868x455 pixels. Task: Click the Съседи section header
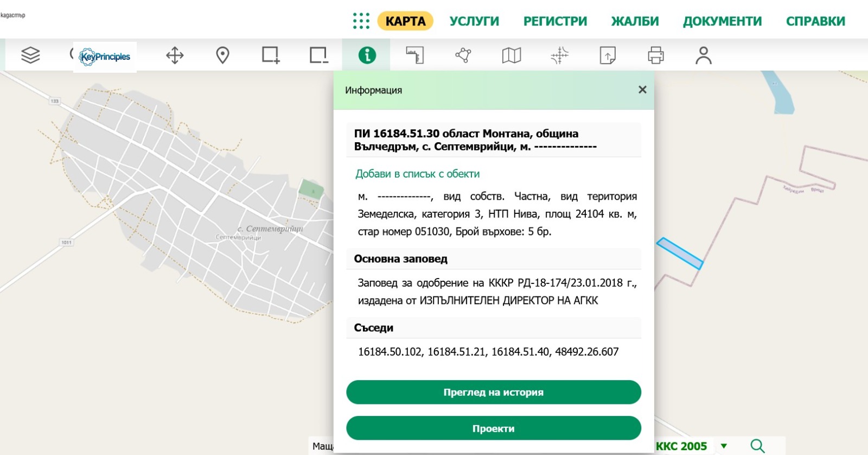pyautogui.click(x=494, y=328)
